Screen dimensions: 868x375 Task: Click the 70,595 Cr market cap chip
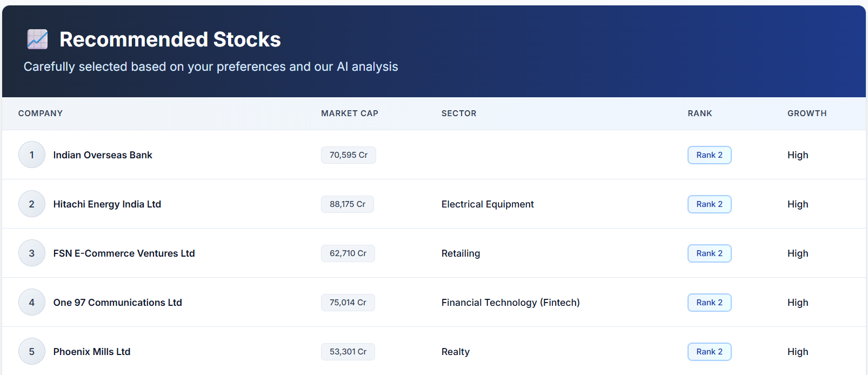(349, 155)
